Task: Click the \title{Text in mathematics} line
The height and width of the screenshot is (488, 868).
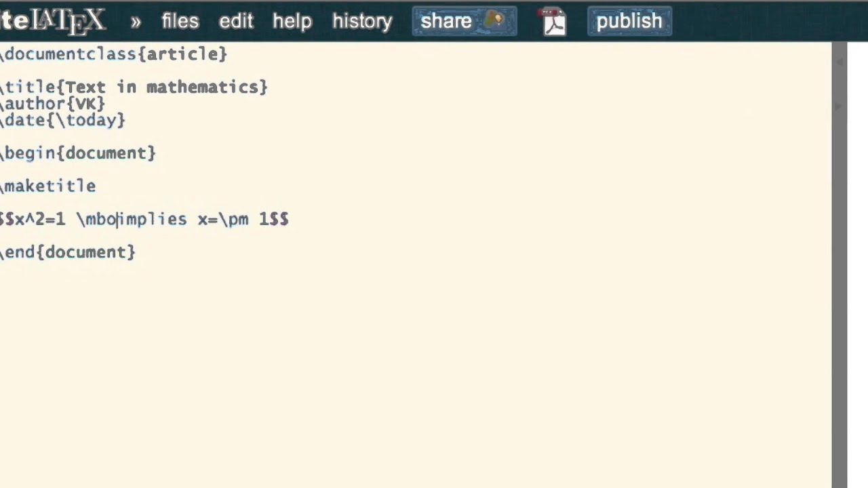Action: pos(136,87)
